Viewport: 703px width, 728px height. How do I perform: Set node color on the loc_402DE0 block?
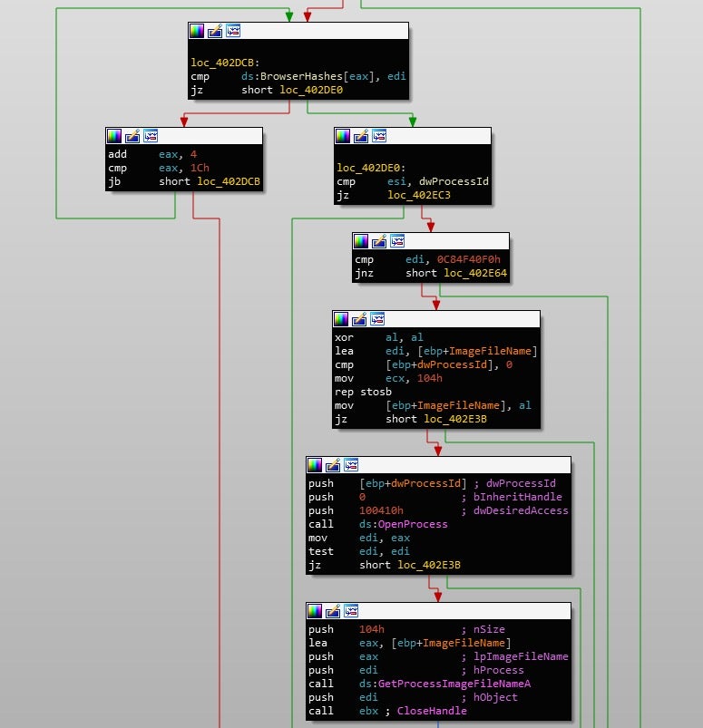343,136
